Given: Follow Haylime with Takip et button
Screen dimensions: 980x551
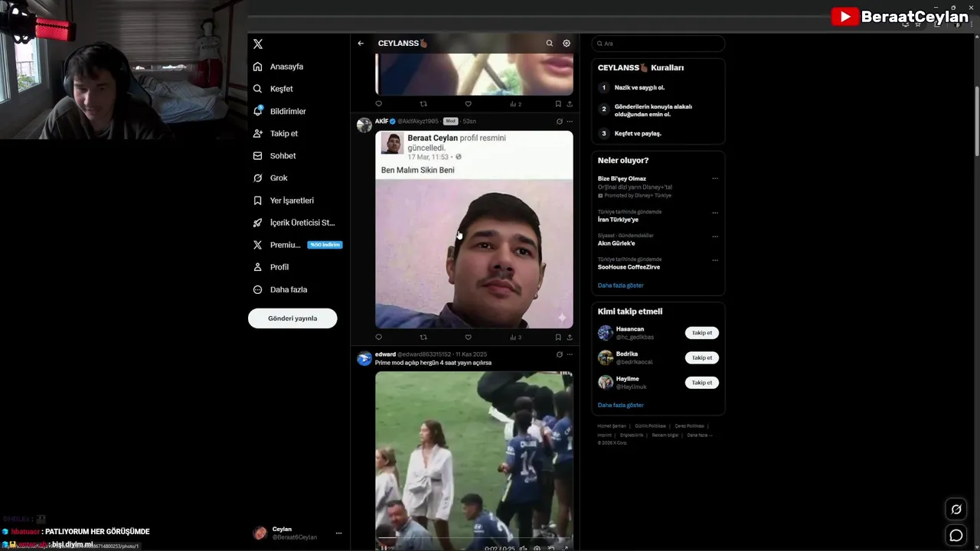Looking at the screenshot, I should point(702,383).
